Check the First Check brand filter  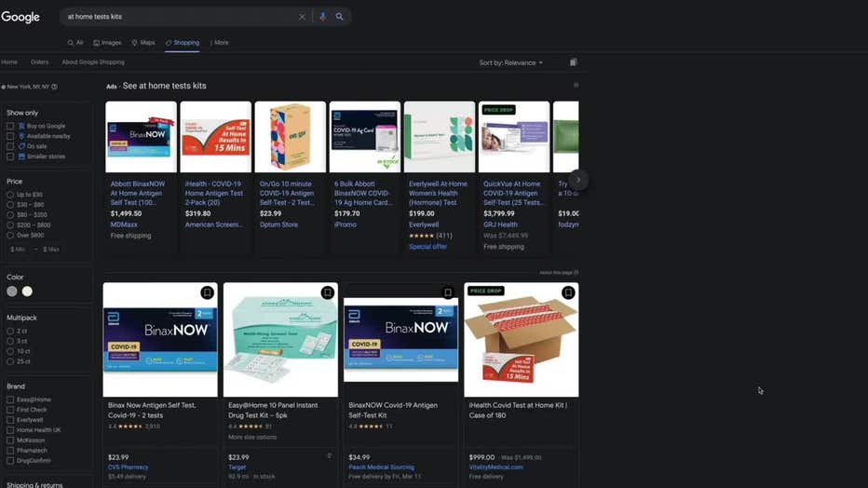point(10,410)
